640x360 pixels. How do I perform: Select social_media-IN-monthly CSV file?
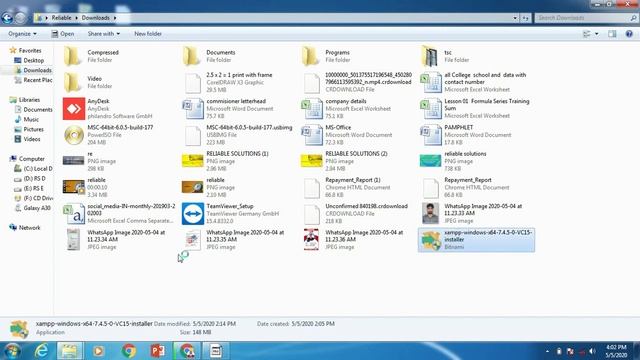[74, 213]
